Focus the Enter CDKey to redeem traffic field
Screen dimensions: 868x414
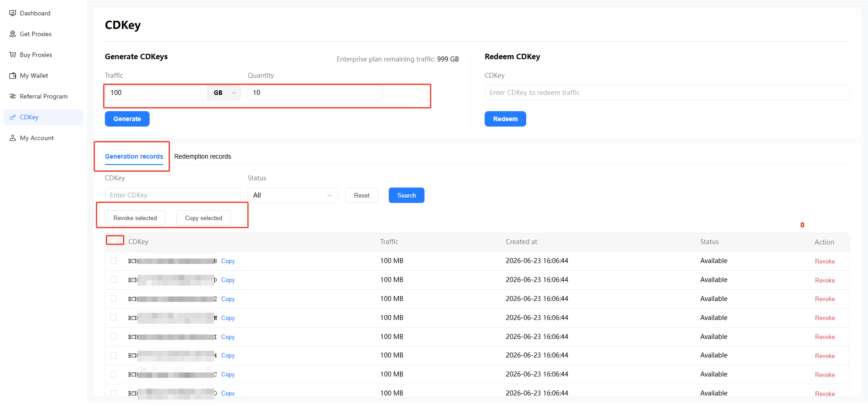667,93
